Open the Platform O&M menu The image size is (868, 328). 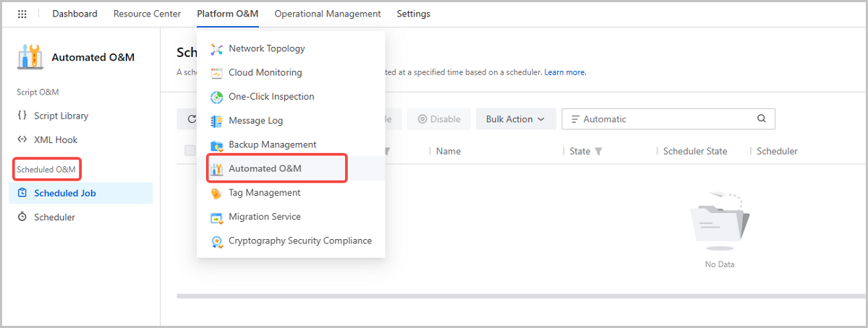coord(227,14)
